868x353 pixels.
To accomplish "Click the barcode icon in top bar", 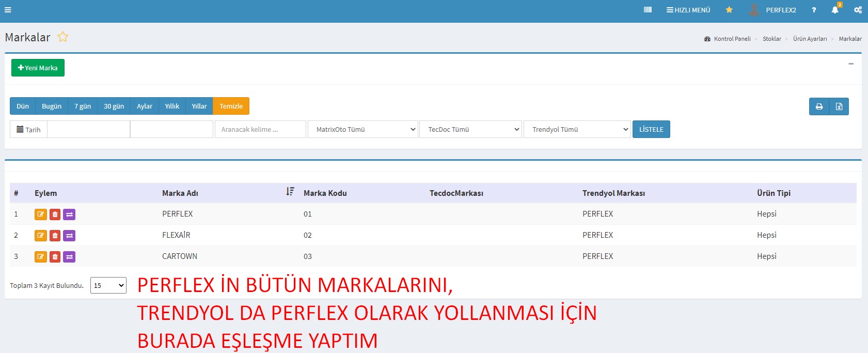I will click(x=648, y=10).
